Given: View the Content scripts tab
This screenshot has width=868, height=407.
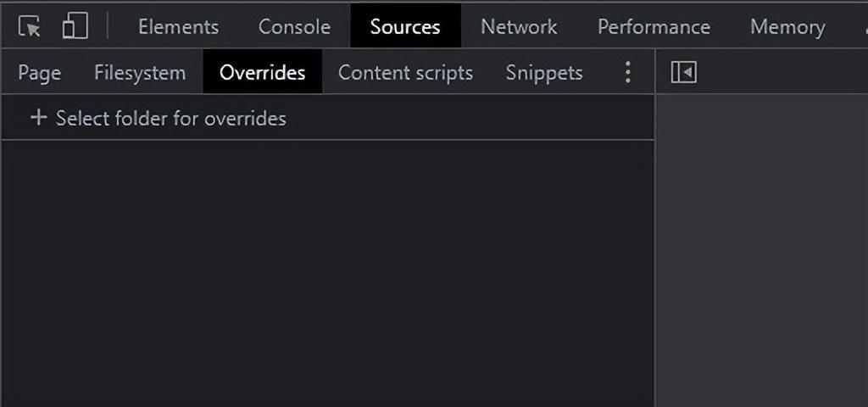Looking at the screenshot, I should [x=406, y=73].
